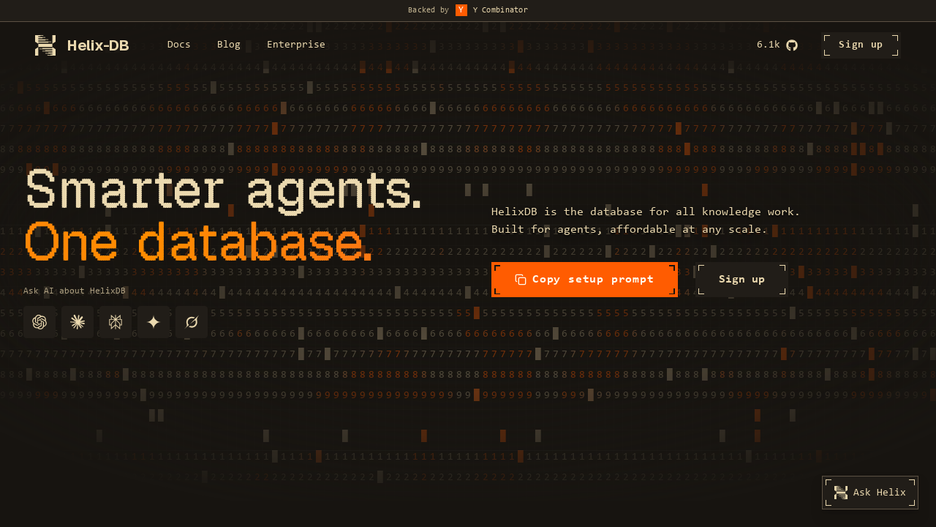Ask Perplexity about HelixDB icon
This screenshot has width=936, height=527.
115,322
